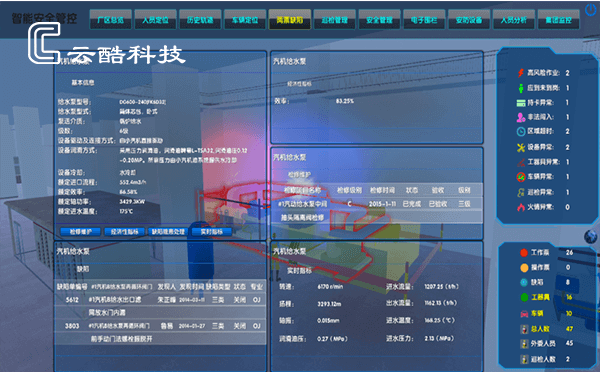Toggle the orange 操作票 legend marker
Image resolution: width=600 pixels, height=372 pixels.
point(524,268)
